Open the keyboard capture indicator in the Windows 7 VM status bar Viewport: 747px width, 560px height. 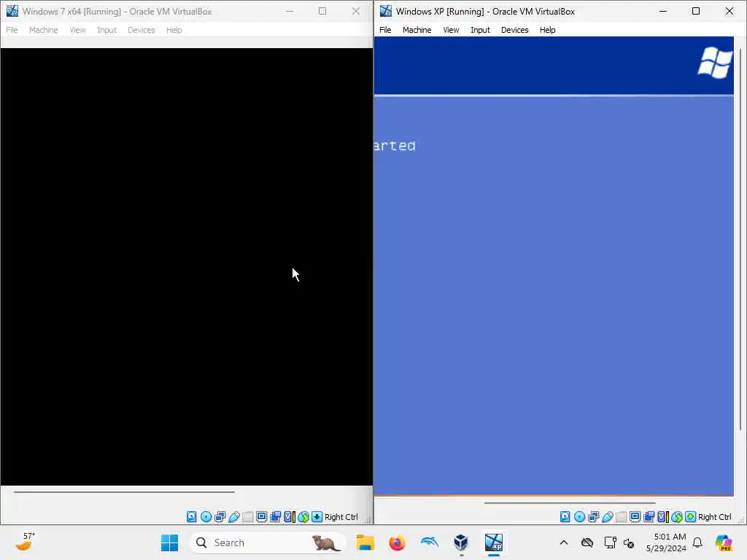[317, 517]
